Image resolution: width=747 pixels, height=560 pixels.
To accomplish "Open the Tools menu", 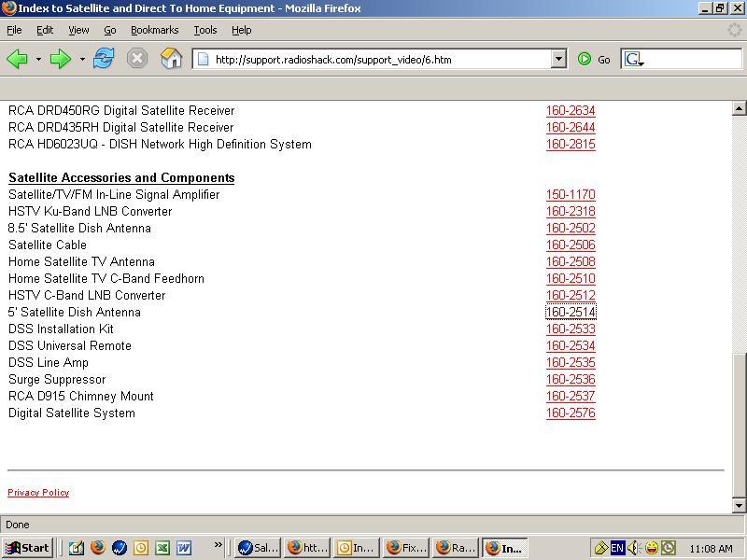I will coord(205,30).
